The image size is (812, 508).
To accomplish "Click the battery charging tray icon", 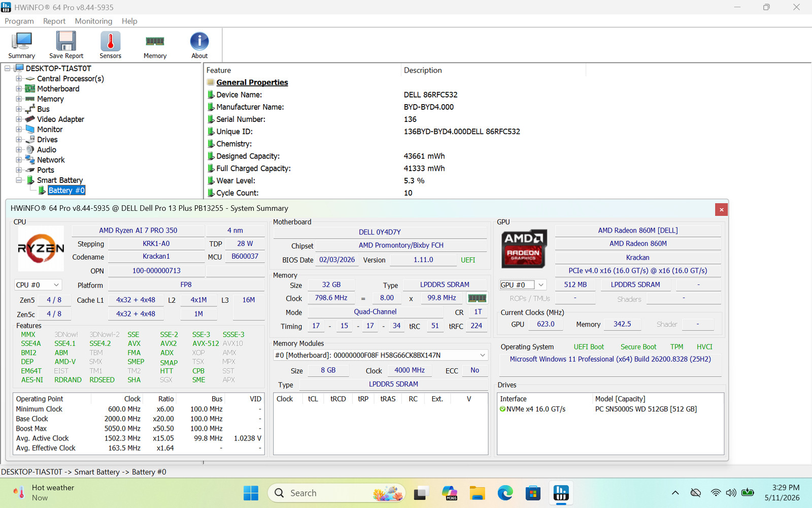I will click(x=748, y=492).
